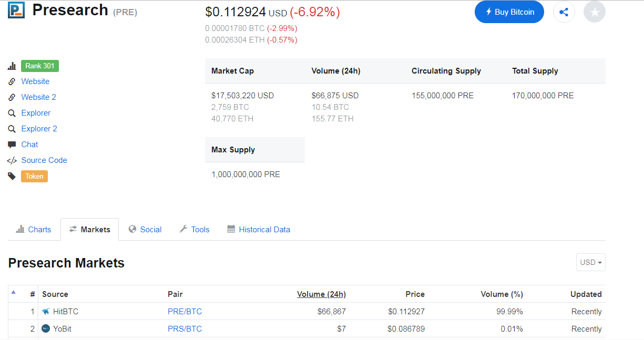The width and height of the screenshot is (644, 340).
Task: Click the YoBit exchange logo icon
Action: 46,329
